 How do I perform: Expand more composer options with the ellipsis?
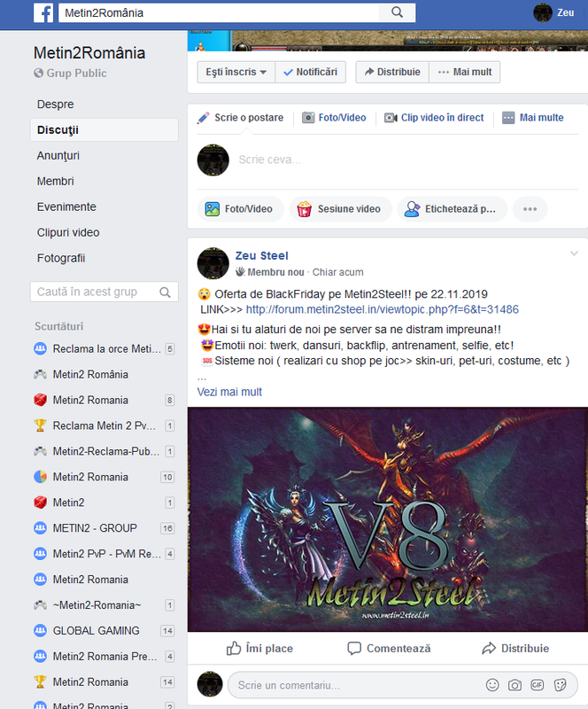(530, 209)
